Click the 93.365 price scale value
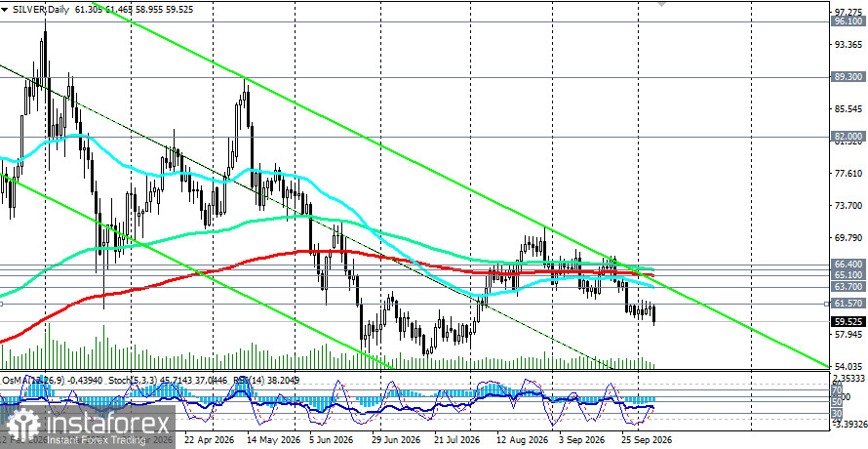 pyautogui.click(x=848, y=44)
